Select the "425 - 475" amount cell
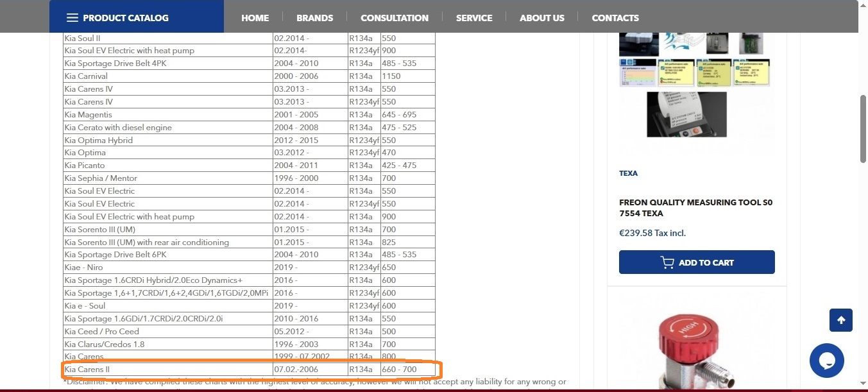This screenshot has width=868, height=392. pos(407,166)
